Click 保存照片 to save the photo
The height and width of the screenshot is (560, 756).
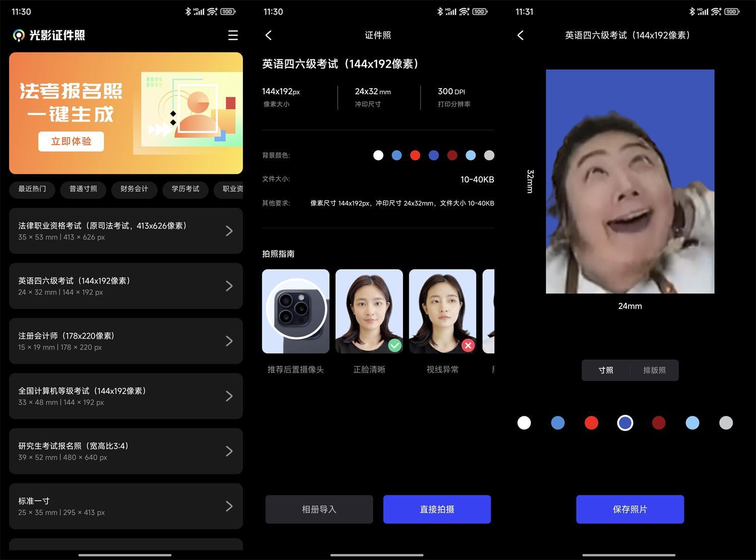tap(629, 509)
